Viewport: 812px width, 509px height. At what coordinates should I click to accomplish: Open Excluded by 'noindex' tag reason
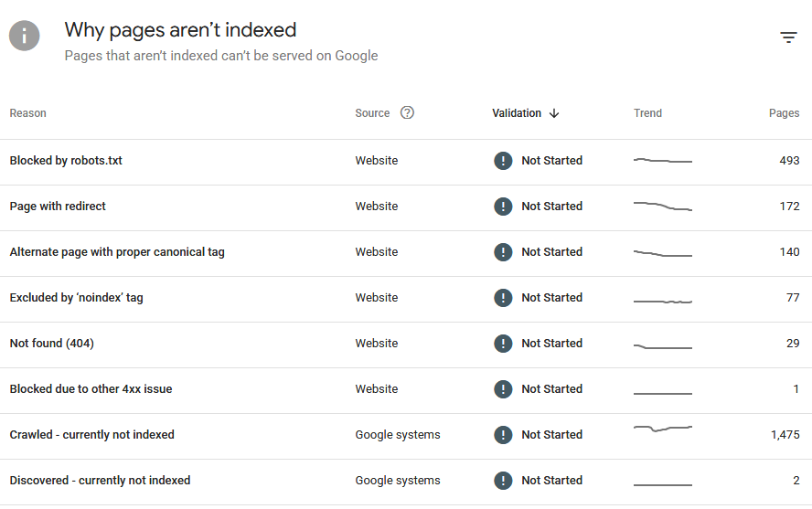pos(76,298)
